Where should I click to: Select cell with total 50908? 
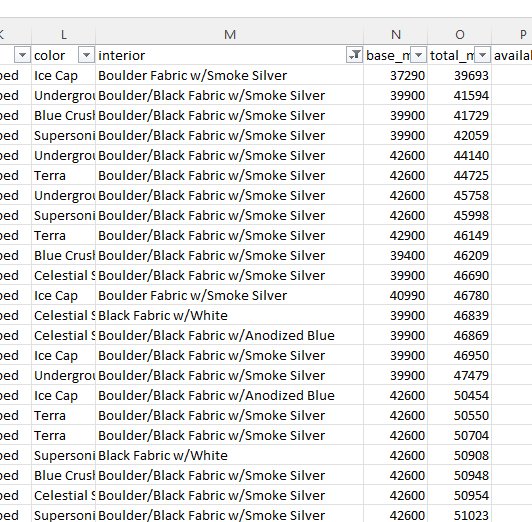click(x=460, y=456)
